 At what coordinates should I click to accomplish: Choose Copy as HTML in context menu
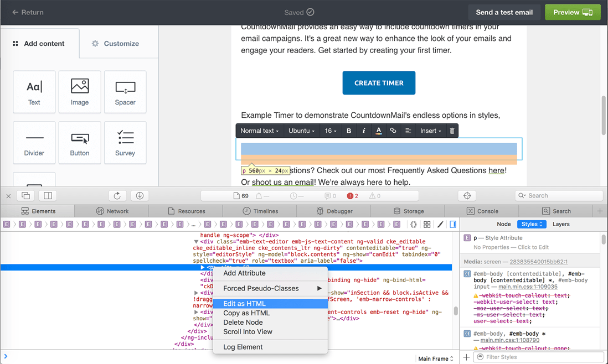pyautogui.click(x=270, y=313)
